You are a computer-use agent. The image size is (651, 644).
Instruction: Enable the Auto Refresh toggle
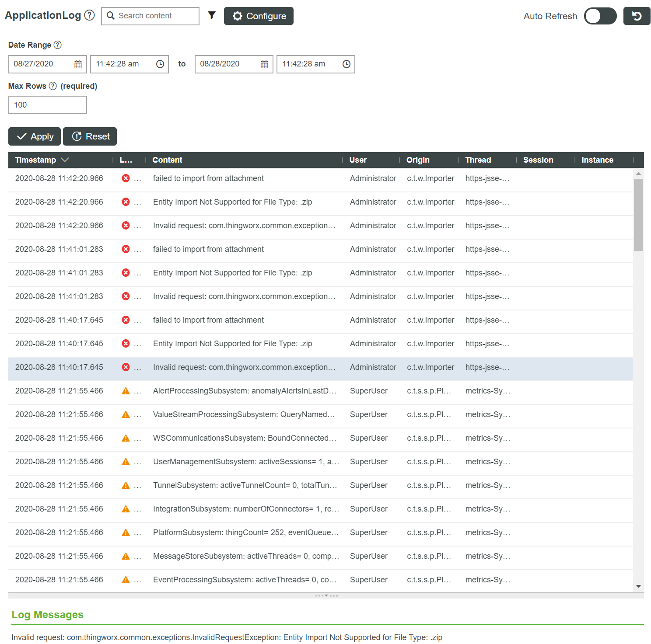(x=600, y=16)
